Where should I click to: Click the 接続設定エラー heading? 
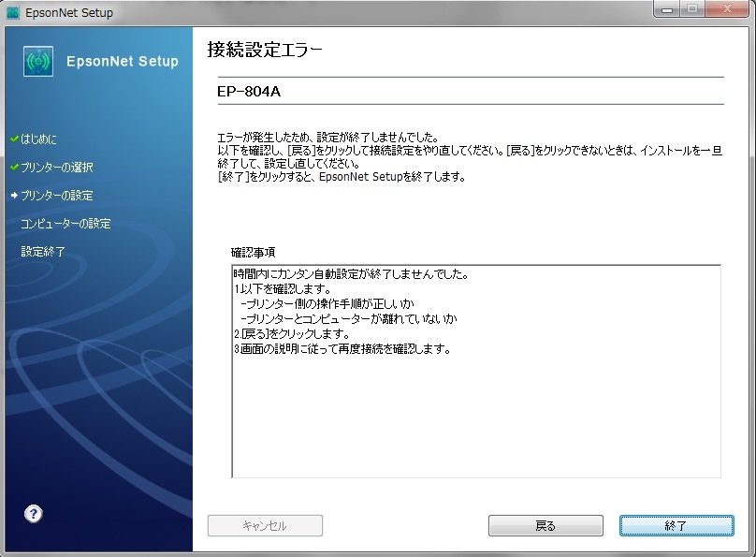tap(265, 50)
